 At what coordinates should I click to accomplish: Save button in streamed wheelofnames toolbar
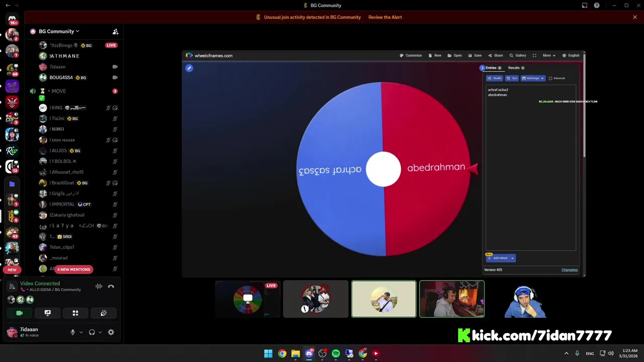coord(474,55)
